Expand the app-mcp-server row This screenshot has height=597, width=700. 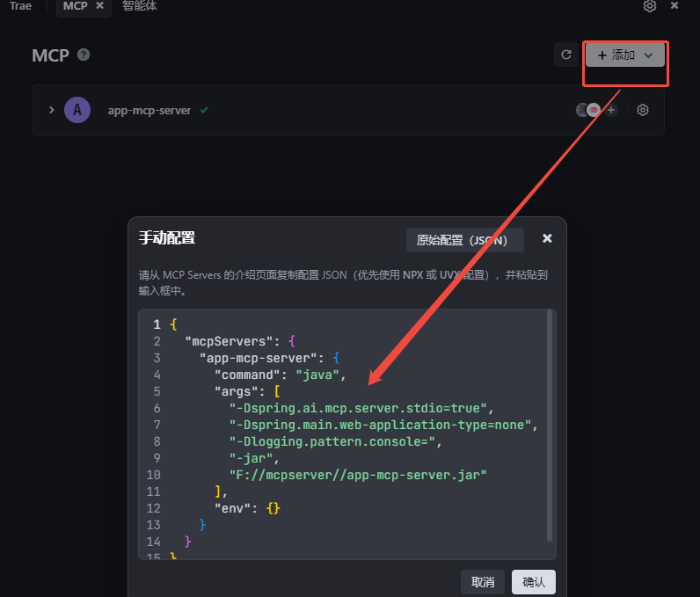pos(51,110)
